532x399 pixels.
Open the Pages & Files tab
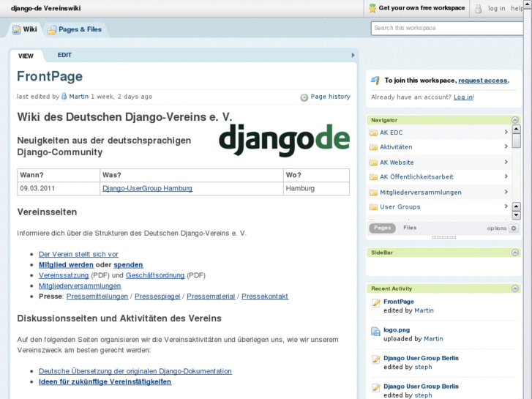click(x=75, y=29)
